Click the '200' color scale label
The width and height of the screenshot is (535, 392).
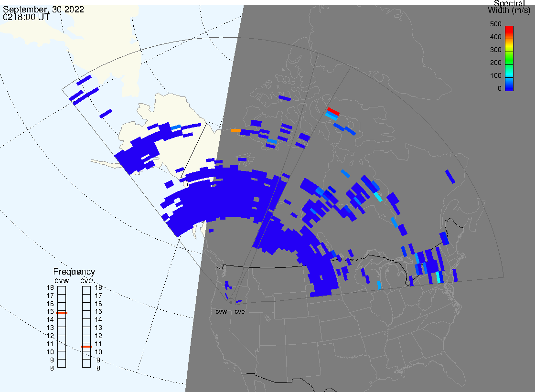[x=496, y=63]
